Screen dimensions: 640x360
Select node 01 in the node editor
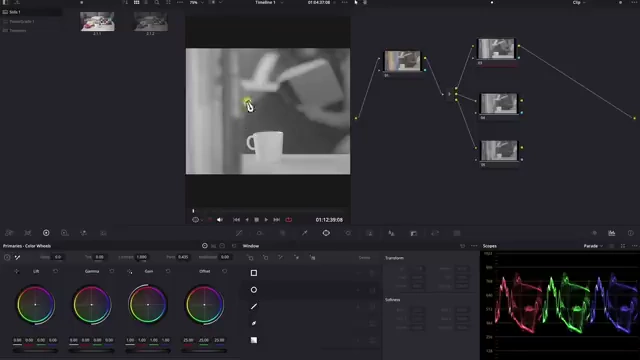point(402,61)
